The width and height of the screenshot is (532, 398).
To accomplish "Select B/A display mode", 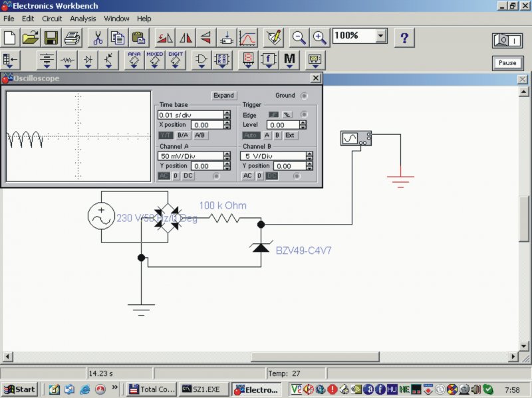I will tap(182, 136).
